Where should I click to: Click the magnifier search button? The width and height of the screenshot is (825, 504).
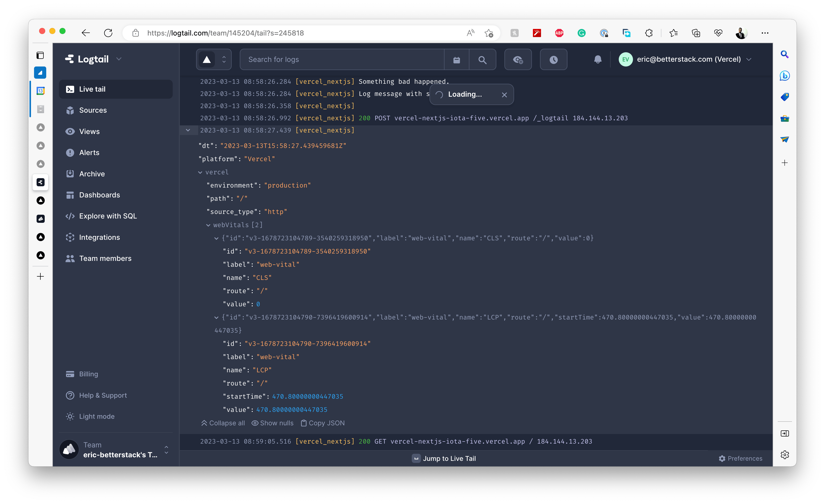(482, 60)
